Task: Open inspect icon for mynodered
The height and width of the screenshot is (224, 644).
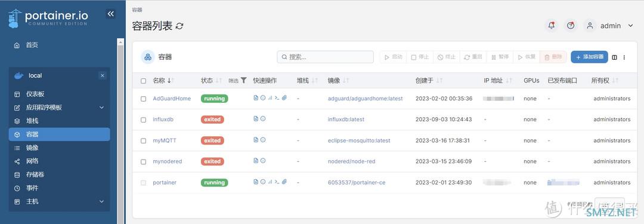Action: pos(263,161)
